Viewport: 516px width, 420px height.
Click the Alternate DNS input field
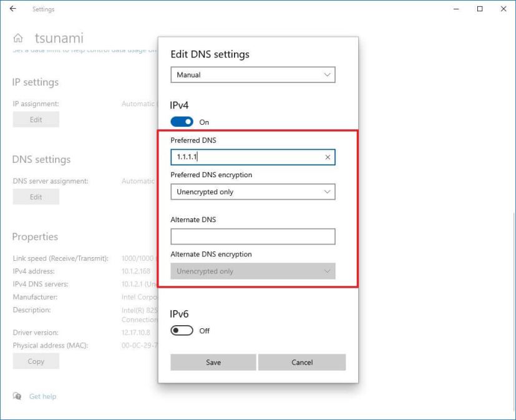pyautogui.click(x=253, y=237)
